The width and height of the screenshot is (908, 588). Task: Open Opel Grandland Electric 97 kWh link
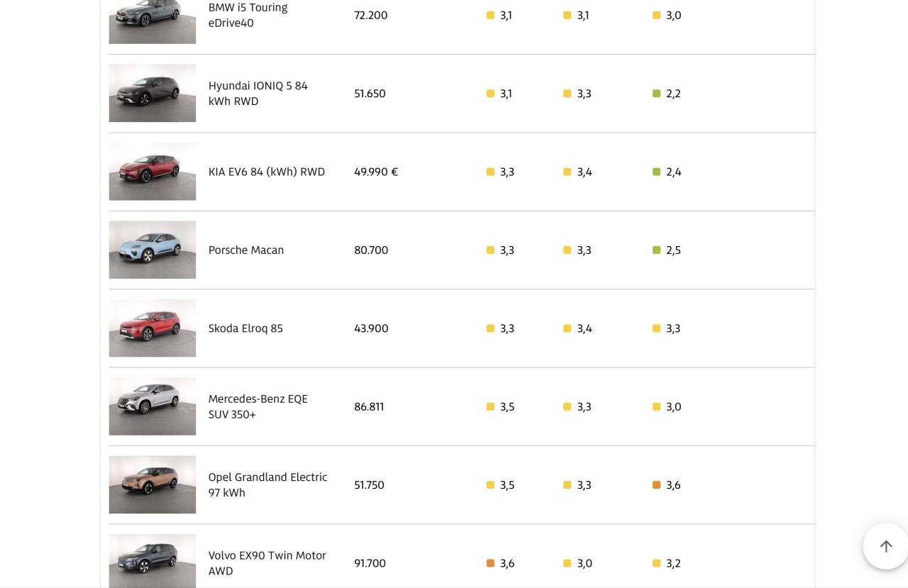(x=267, y=484)
